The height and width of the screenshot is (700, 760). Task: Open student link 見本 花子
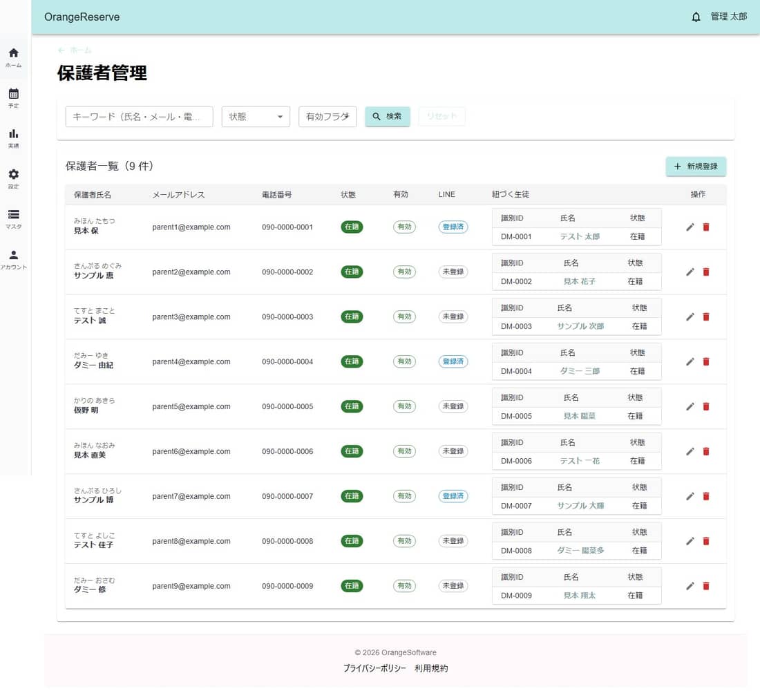coord(579,281)
